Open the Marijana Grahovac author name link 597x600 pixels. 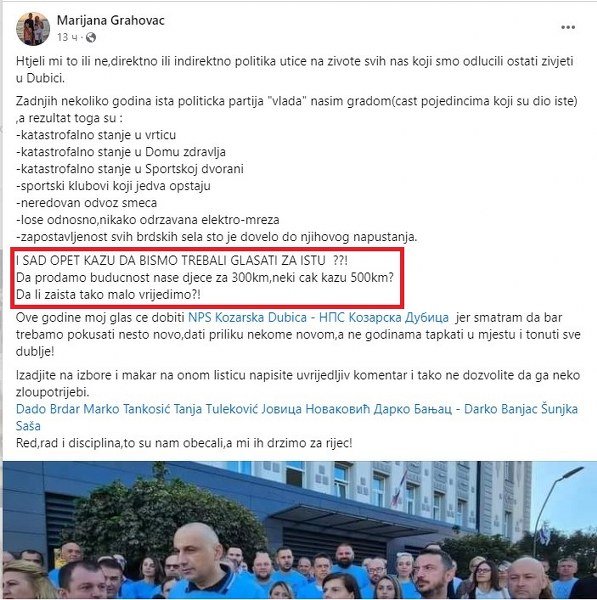(111, 20)
